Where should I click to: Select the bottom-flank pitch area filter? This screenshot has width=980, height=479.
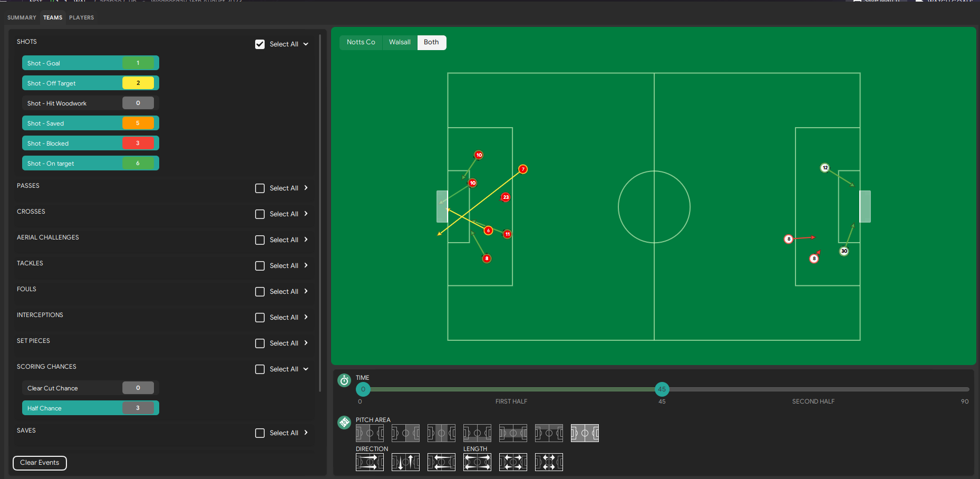tap(477, 433)
